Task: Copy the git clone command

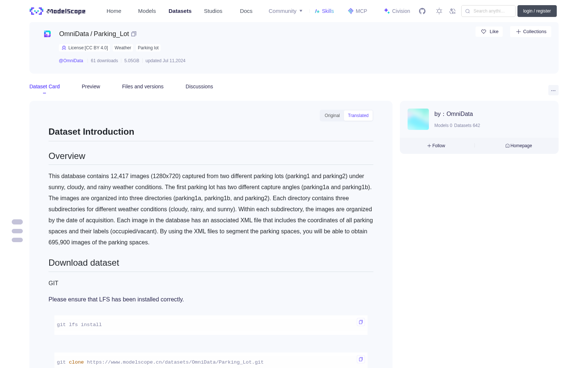Action: point(361,359)
